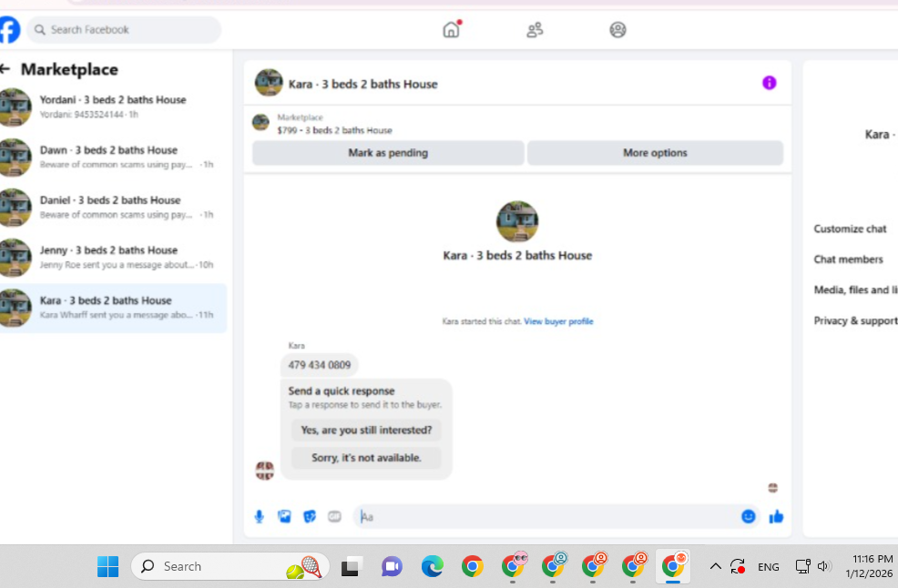Show hidden system tray icons chevron
This screenshot has height=588, width=898.
[x=715, y=566]
